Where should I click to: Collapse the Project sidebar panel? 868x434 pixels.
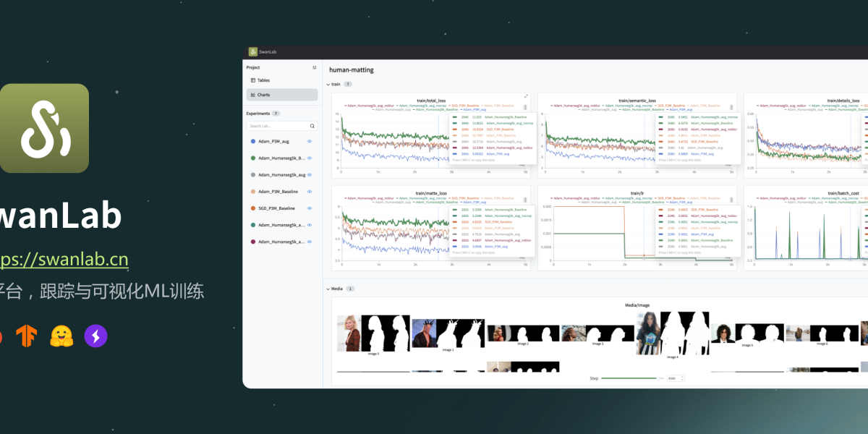[315, 67]
